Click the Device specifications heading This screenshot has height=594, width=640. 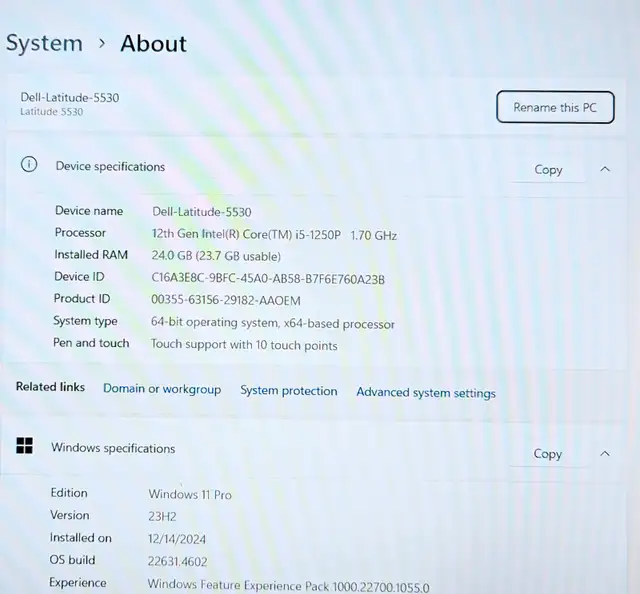click(110, 167)
